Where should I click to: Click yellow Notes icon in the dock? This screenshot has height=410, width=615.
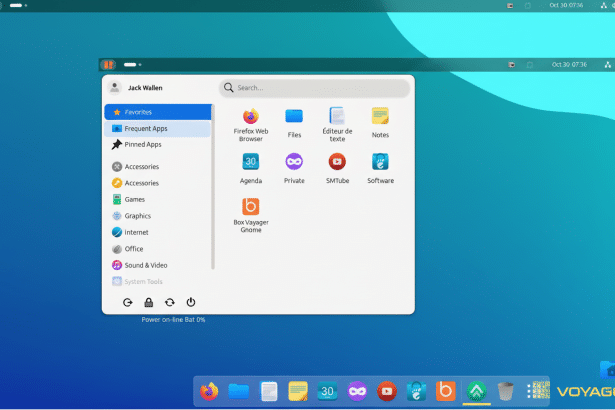coord(298,391)
